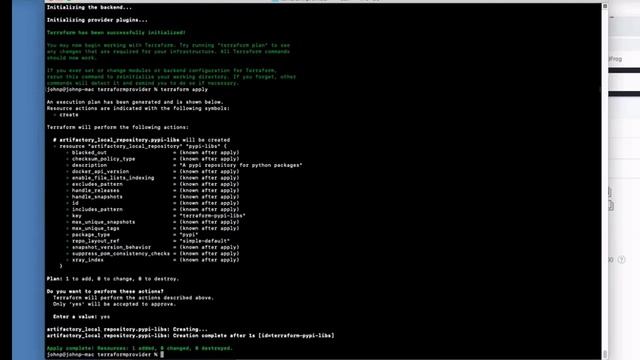
Task: Click the help question mark icon in background window
Action: pos(621,260)
